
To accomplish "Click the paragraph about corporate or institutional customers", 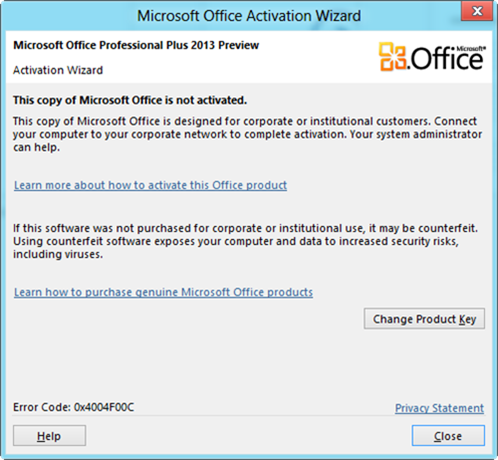I will 247,134.
